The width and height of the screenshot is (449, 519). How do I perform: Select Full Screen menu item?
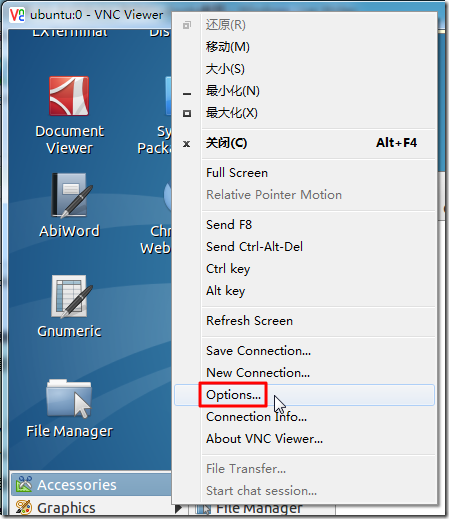click(x=304, y=173)
